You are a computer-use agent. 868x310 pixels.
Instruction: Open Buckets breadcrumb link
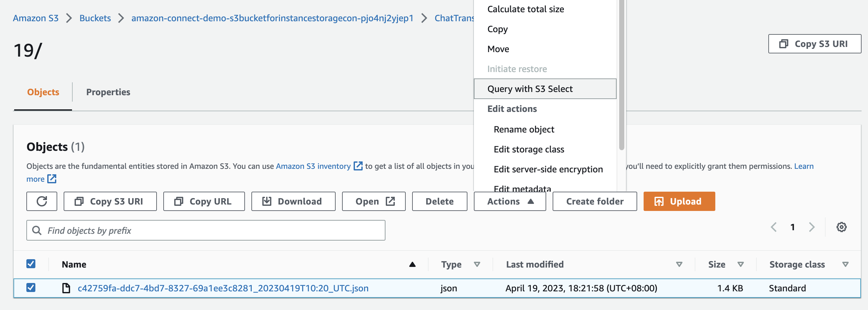[95, 18]
